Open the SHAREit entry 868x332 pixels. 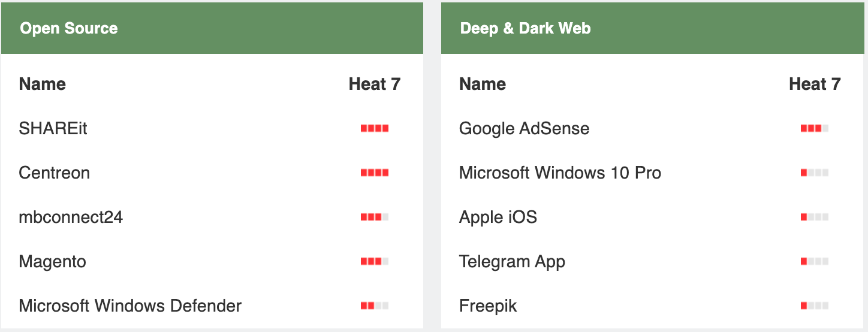pyautogui.click(x=53, y=128)
